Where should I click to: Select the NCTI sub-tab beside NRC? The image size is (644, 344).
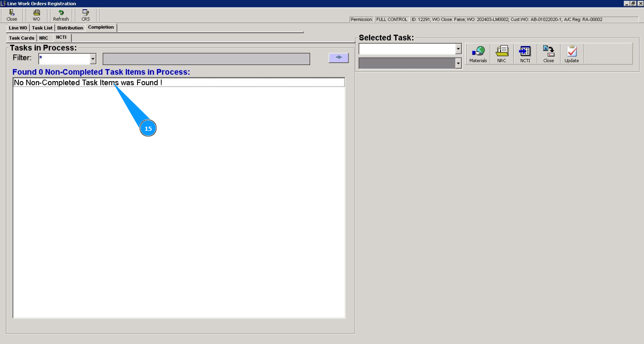tap(61, 38)
